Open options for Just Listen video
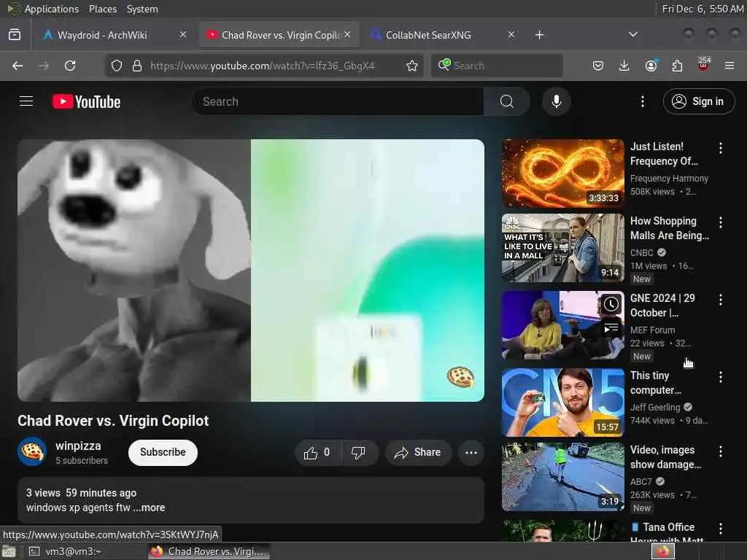 coord(720,148)
